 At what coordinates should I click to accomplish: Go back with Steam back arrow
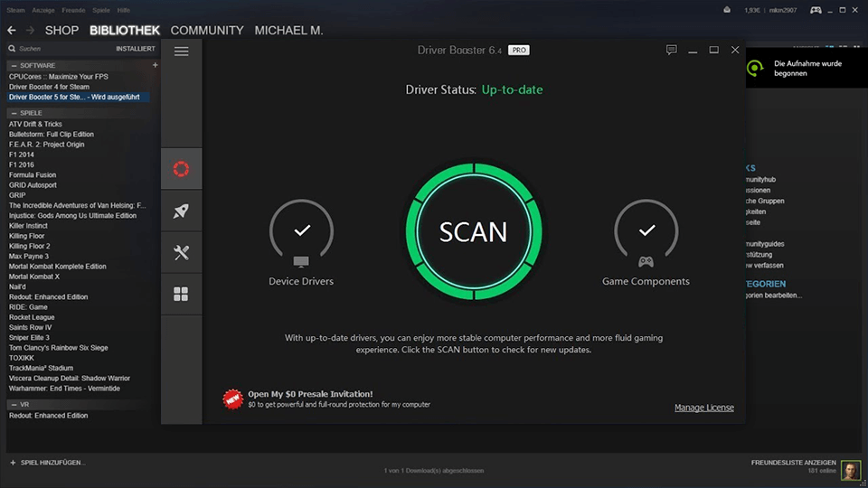pyautogui.click(x=12, y=31)
